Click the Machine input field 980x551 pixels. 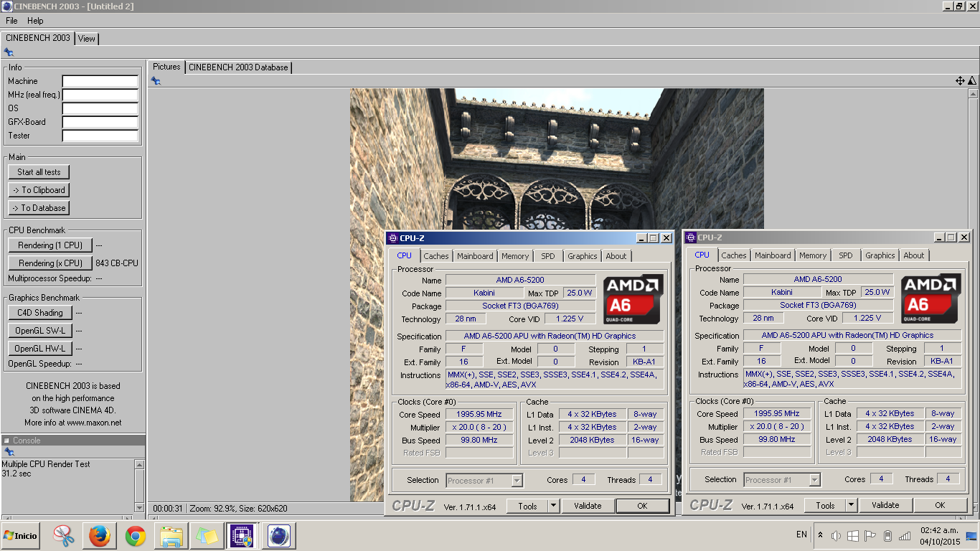pos(100,82)
